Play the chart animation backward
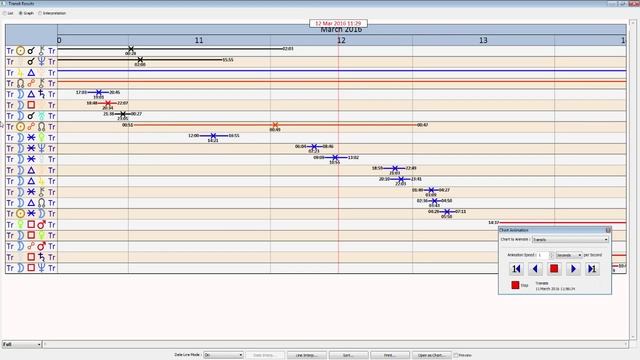 535,269
